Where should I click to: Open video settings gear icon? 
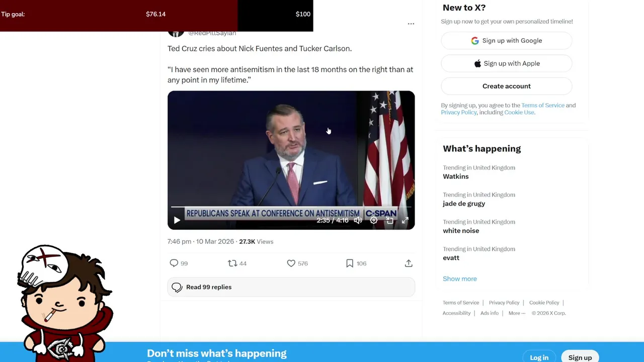pos(374,220)
